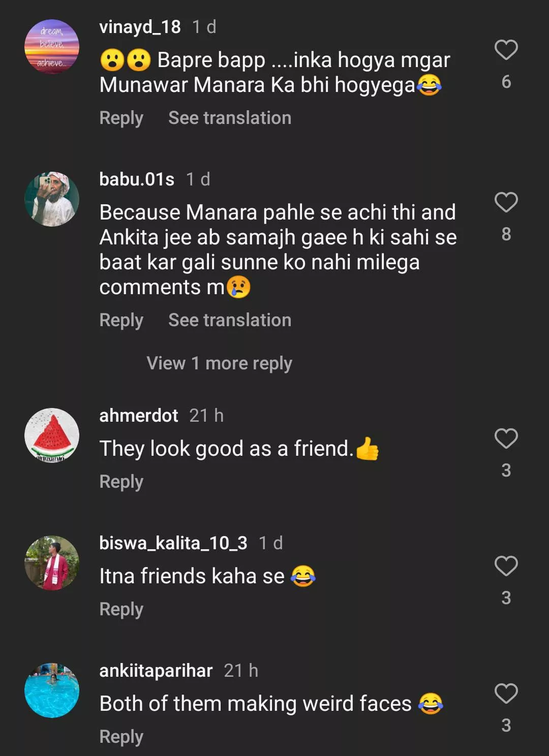Reply to ankiitaparihar's comment
This screenshot has height=756, width=549.
coord(121,737)
